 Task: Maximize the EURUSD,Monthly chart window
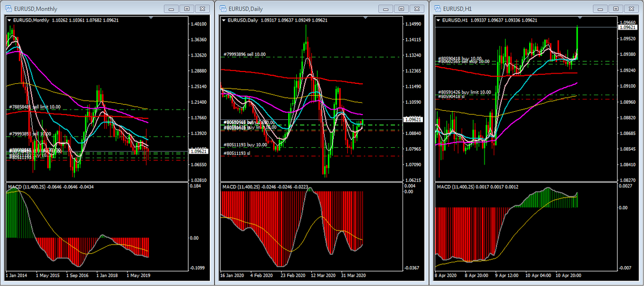(x=187, y=9)
